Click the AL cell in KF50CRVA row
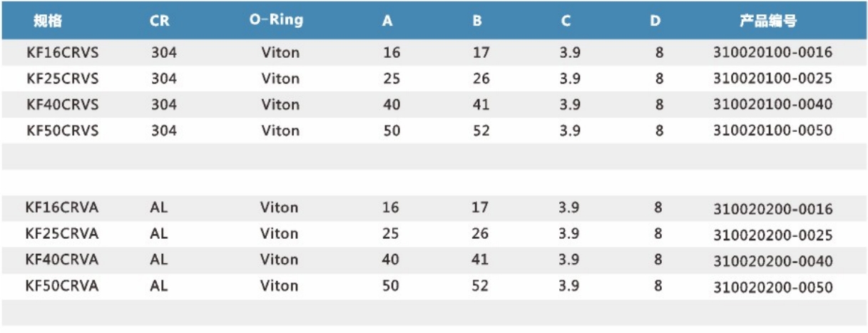Screen dimensions: 868x333 159,286
